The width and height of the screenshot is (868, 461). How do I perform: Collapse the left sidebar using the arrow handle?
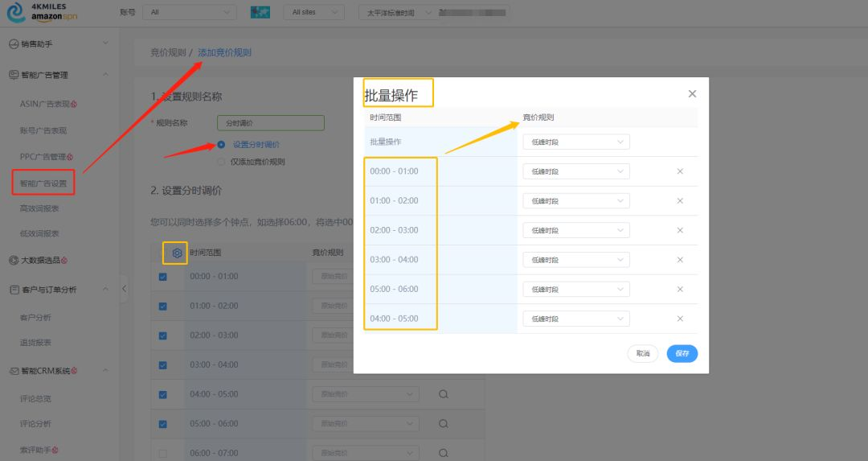click(x=125, y=289)
